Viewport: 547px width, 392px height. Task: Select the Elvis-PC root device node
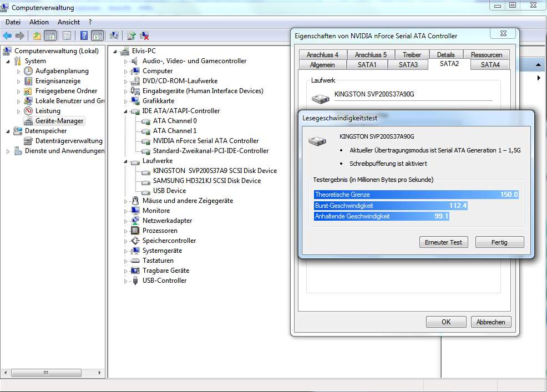(x=144, y=51)
